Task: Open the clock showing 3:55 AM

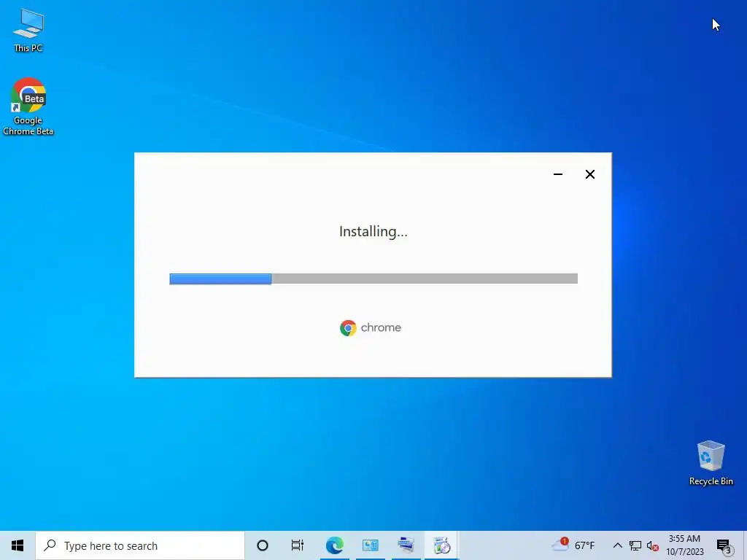Action: coord(684,545)
